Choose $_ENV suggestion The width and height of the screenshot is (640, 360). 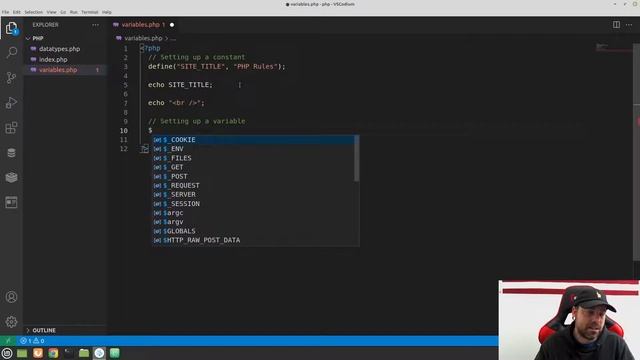click(253, 149)
